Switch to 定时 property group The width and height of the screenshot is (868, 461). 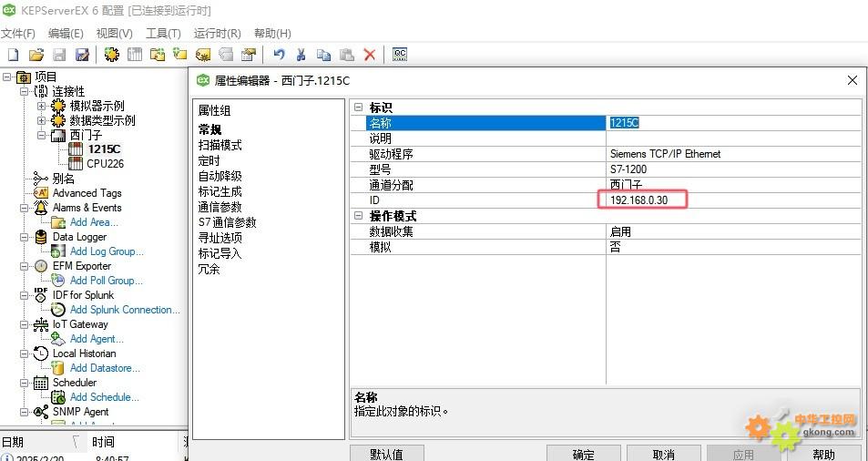[x=209, y=160]
